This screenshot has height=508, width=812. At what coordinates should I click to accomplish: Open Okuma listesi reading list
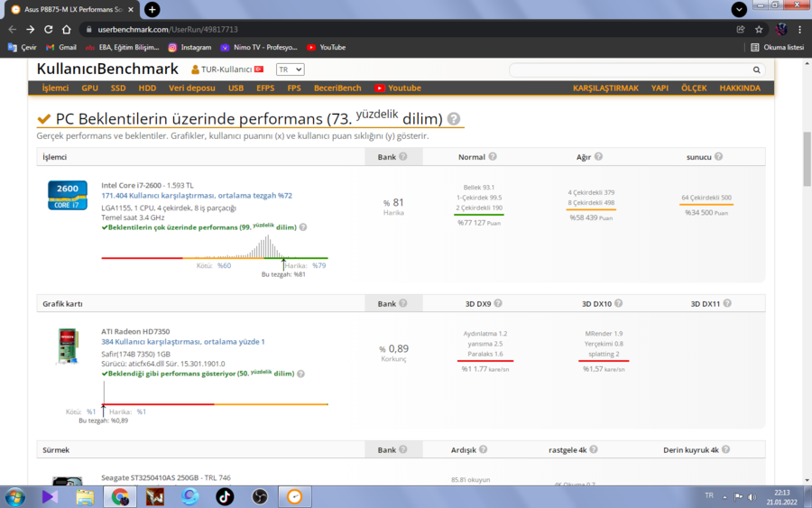click(x=778, y=47)
